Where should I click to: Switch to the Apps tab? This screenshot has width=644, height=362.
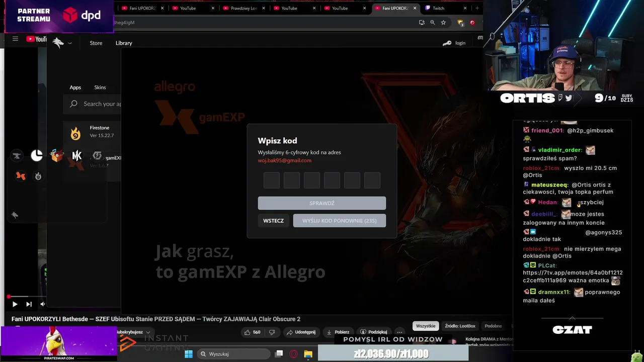coord(75,87)
